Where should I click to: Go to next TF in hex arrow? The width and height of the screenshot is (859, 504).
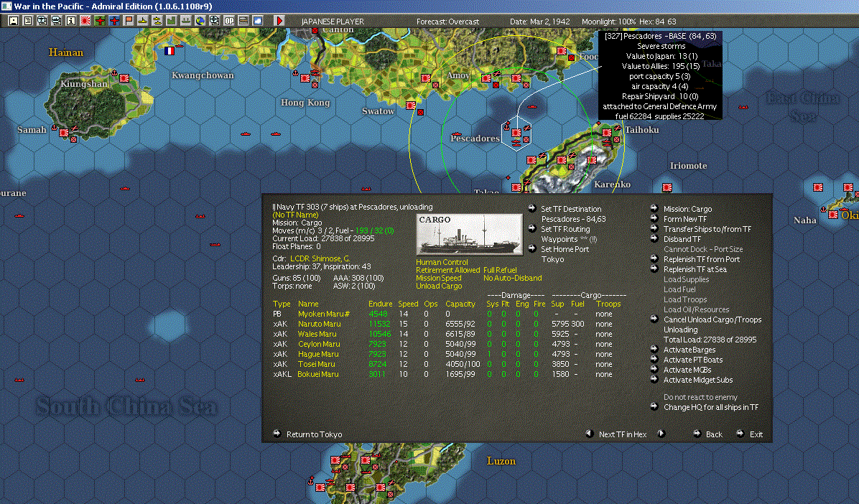pos(661,434)
